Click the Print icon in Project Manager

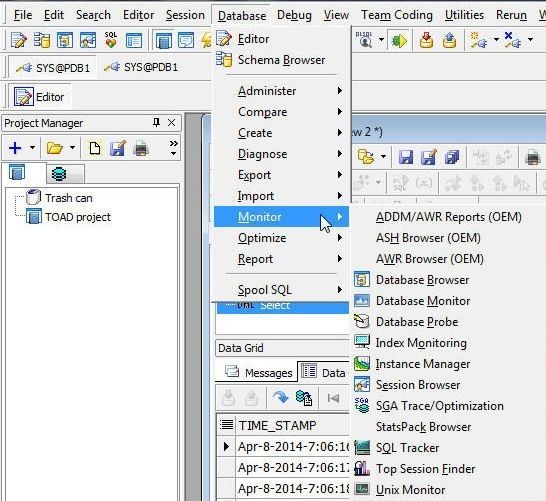(x=141, y=148)
